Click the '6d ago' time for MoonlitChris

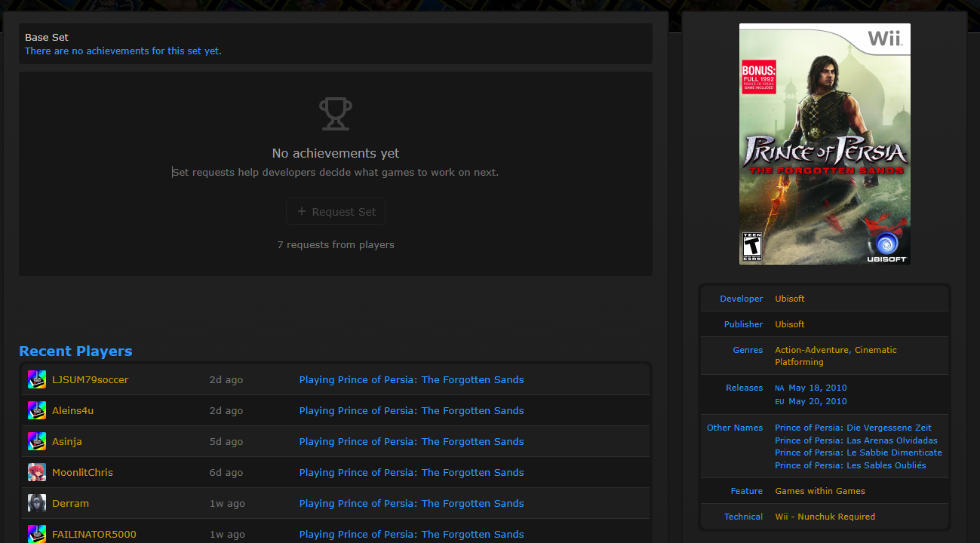[226, 472]
